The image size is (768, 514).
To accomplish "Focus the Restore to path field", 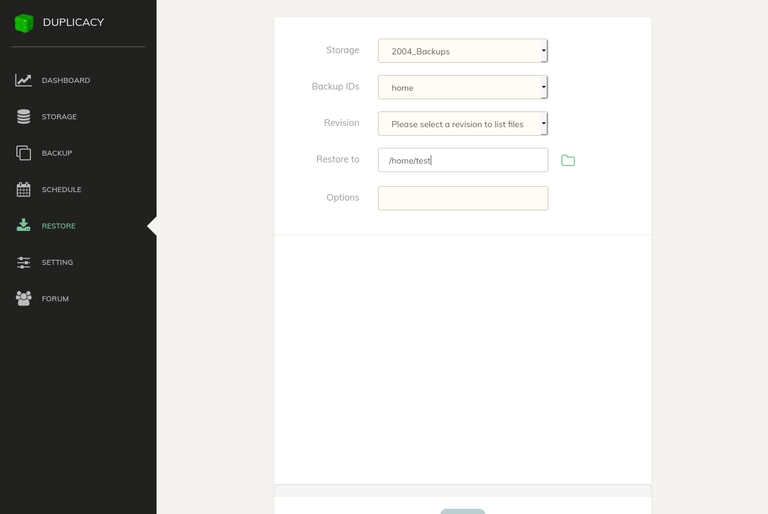I will [x=463, y=160].
